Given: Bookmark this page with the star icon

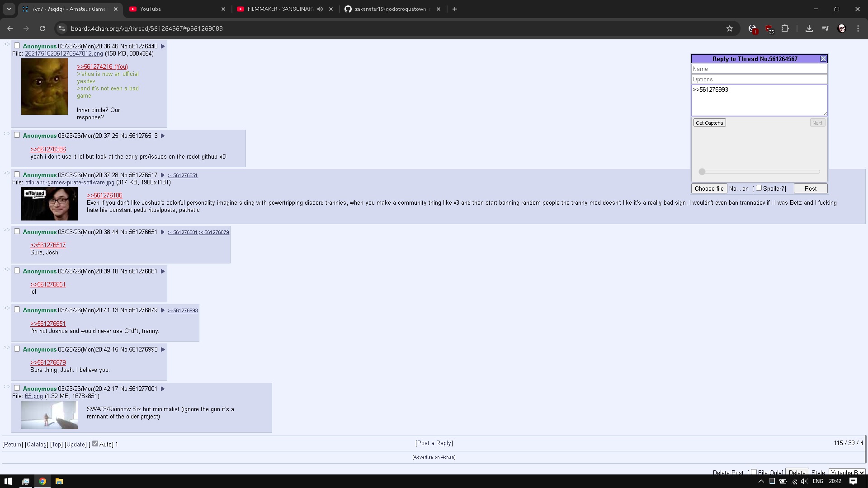Looking at the screenshot, I should click(x=729, y=28).
